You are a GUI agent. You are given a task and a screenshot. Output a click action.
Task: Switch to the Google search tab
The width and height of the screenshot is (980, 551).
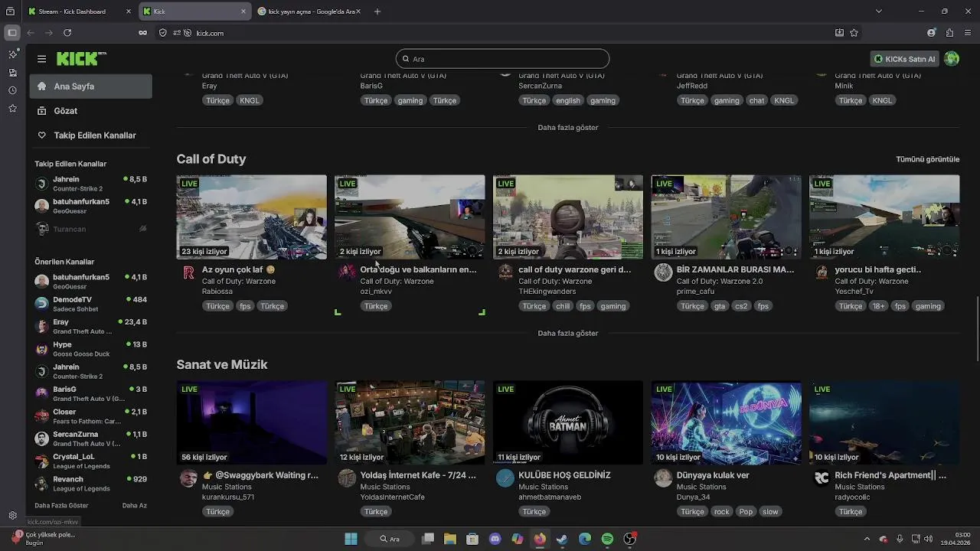pyautogui.click(x=309, y=11)
